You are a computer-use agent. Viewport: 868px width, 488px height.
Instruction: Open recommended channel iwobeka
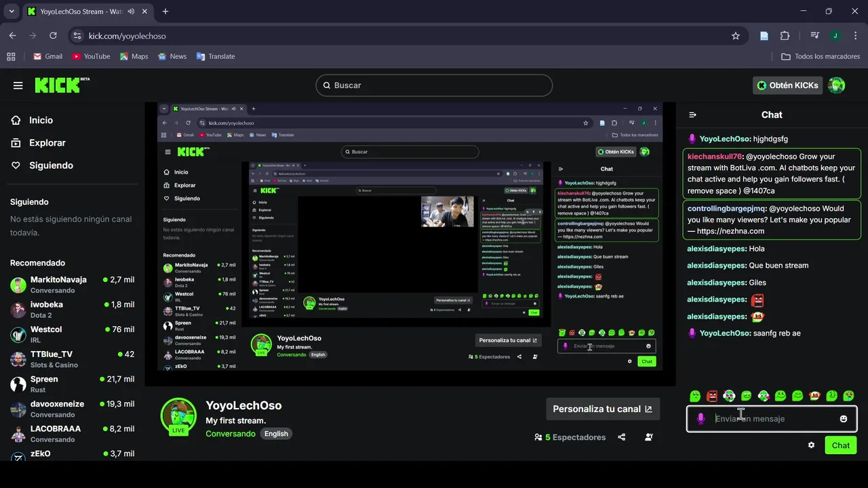point(73,309)
